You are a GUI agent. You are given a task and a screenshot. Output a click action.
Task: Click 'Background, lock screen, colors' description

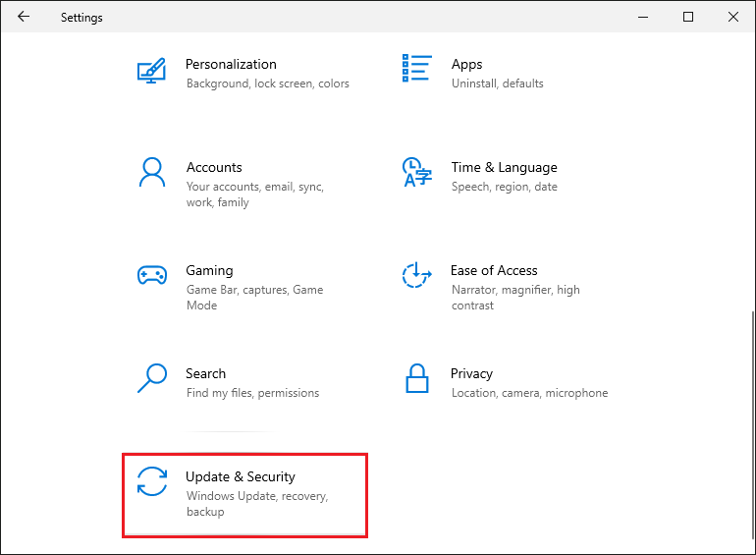[x=268, y=83]
